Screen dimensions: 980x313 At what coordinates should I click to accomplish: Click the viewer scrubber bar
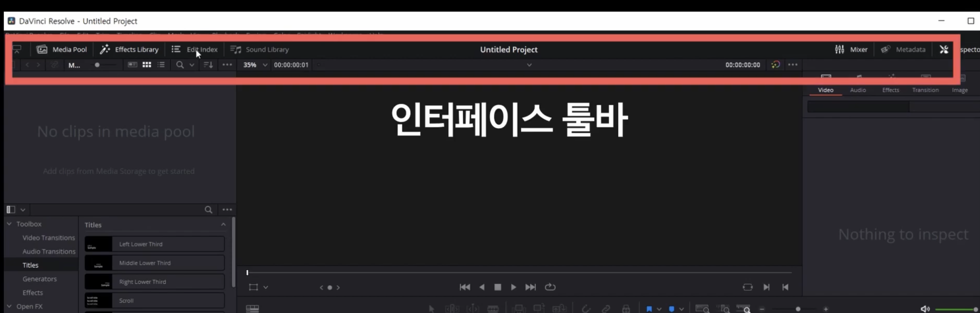[x=519, y=272]
